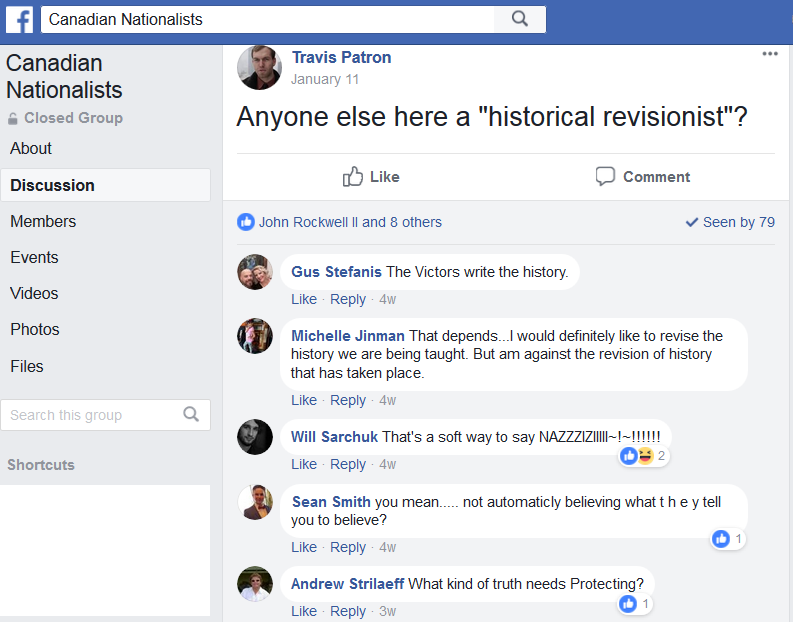The width and height of the screenshot is (793, 622).
Task: Open the group's Photos page
Action: [x=35, y=329]
